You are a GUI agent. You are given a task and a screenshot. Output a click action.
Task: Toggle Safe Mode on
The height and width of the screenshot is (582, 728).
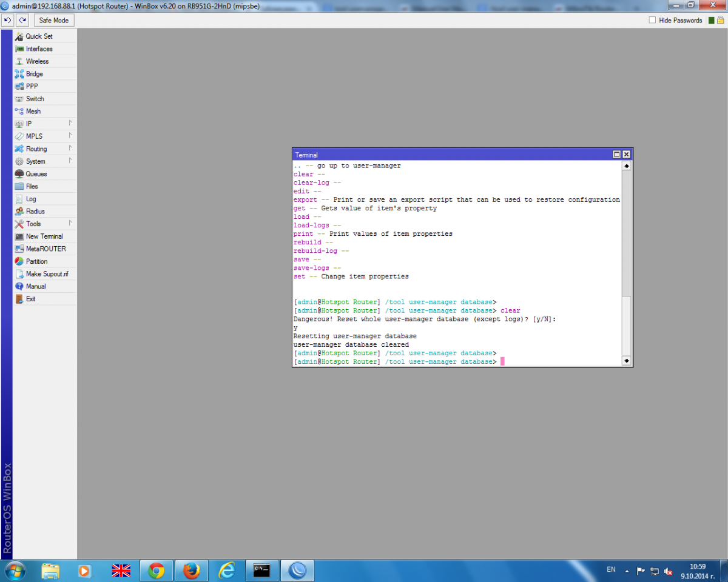(x=54, y=20)
